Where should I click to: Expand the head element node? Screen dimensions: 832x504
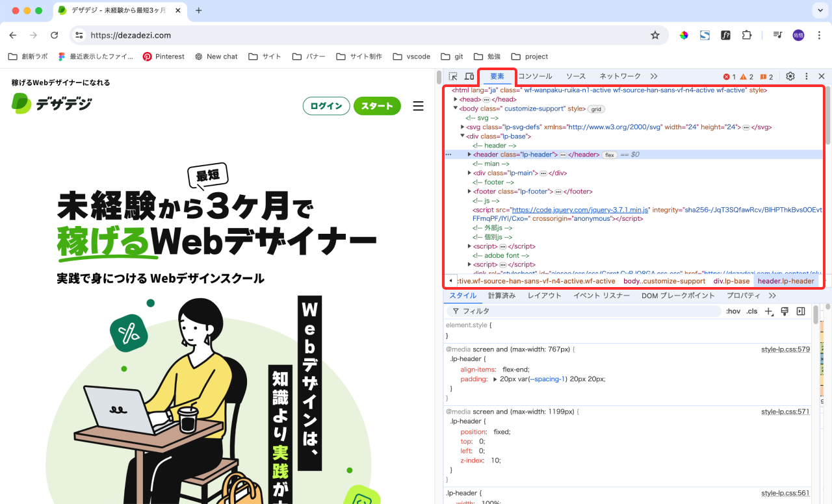point(456,99)
